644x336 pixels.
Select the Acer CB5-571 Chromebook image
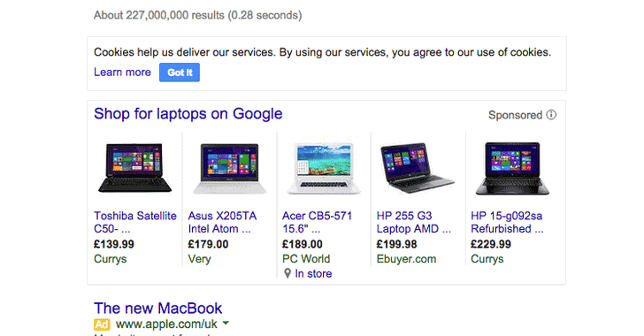pyautogui.click(x=324, y=168)
